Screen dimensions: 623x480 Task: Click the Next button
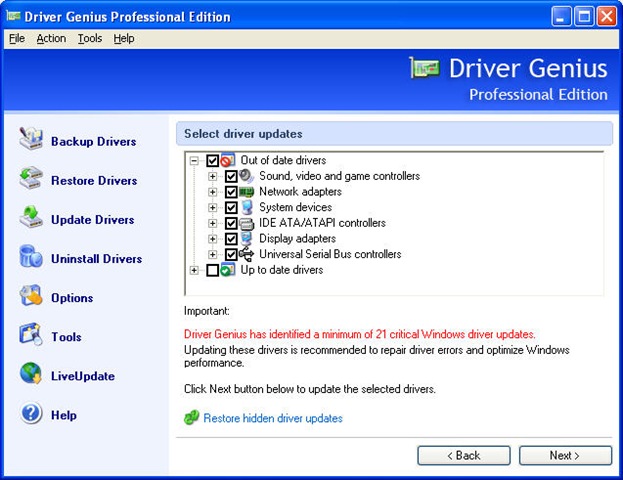[x=565, y=455]
